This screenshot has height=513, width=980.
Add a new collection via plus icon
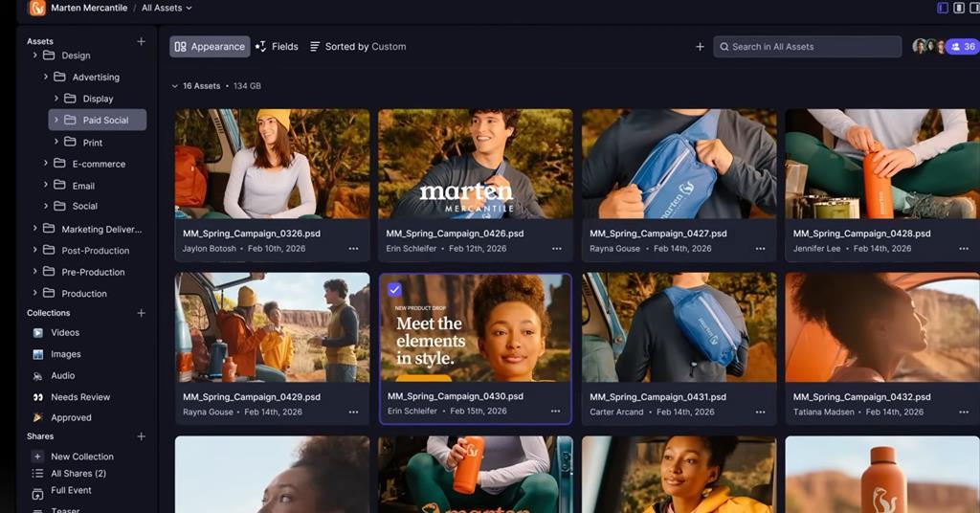click(x=141, y=313)
